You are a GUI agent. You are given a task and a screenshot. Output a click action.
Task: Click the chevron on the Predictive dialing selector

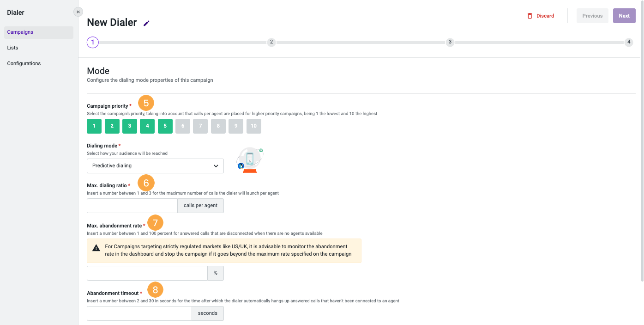pyautogui.click(x=216, y=166)
